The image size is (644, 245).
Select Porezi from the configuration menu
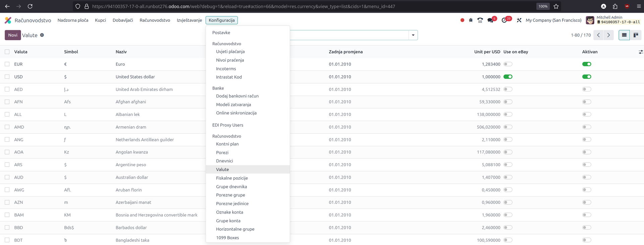222,152
